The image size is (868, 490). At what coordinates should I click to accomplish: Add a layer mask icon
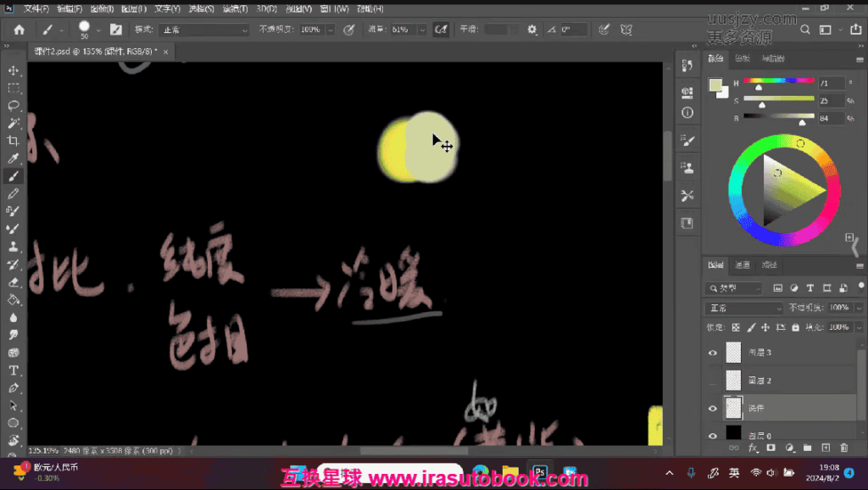771,448
